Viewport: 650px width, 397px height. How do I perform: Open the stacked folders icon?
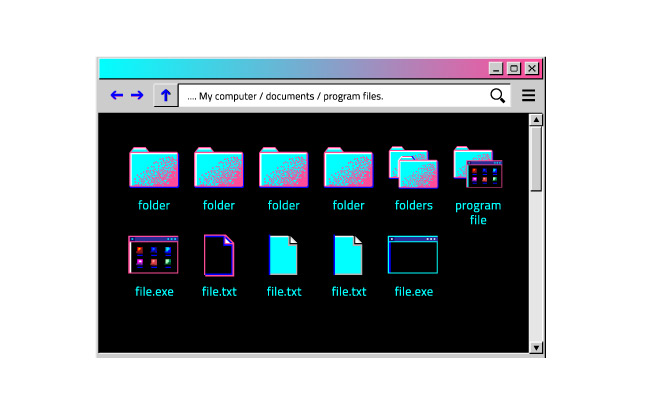pos(413,167)
